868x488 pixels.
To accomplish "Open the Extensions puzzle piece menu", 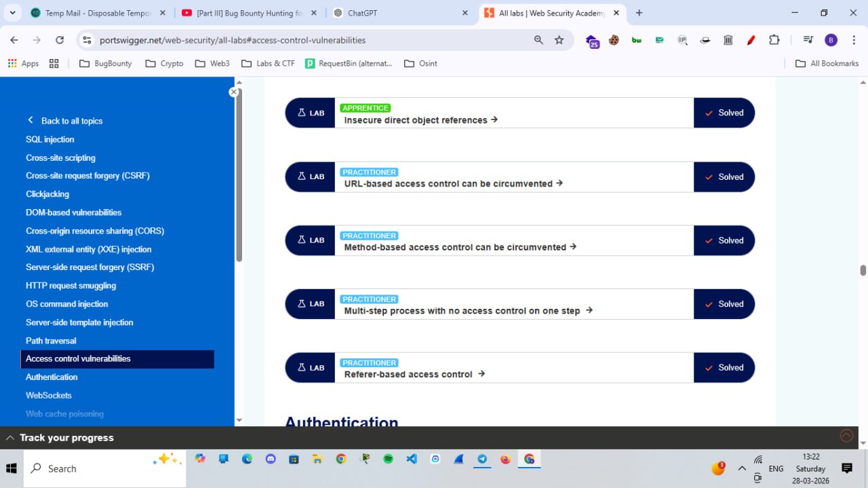I will pos(774,40).
